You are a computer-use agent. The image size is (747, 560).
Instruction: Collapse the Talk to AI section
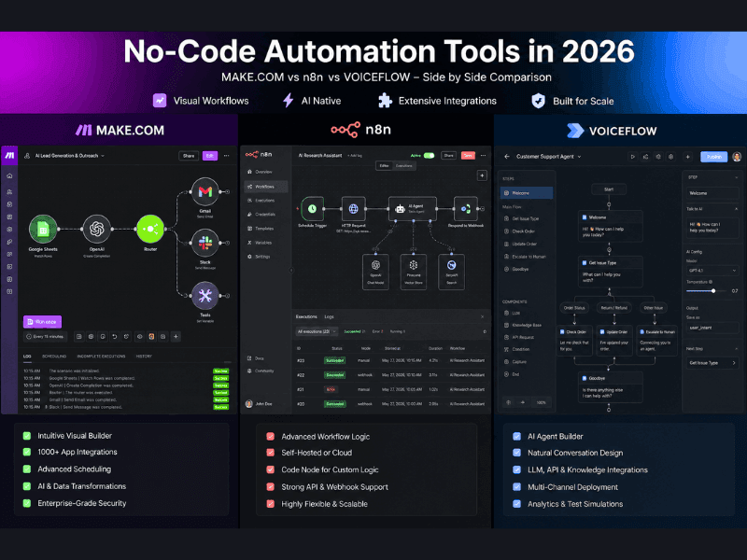pyautogui.click(x=736, y=209)
